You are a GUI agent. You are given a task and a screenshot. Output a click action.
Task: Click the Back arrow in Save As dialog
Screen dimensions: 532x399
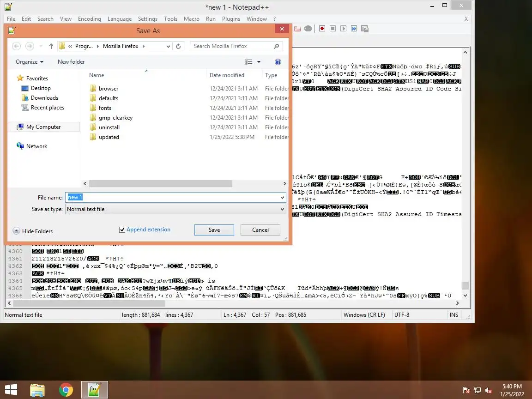tap(16, 46)
